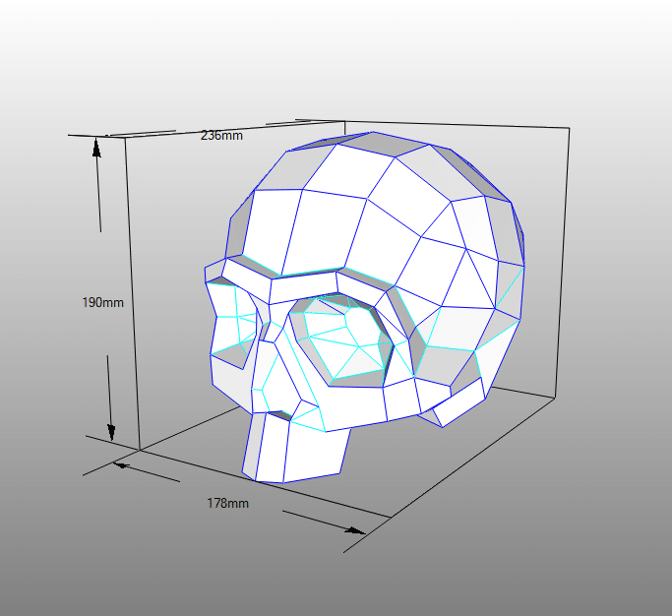
Task: Click the top right corner of the bounding box
Action: (569, 128)
